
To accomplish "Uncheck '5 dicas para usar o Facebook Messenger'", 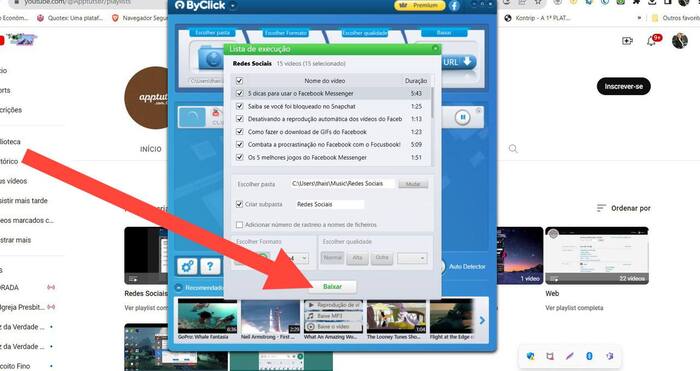I will [240, 93].
